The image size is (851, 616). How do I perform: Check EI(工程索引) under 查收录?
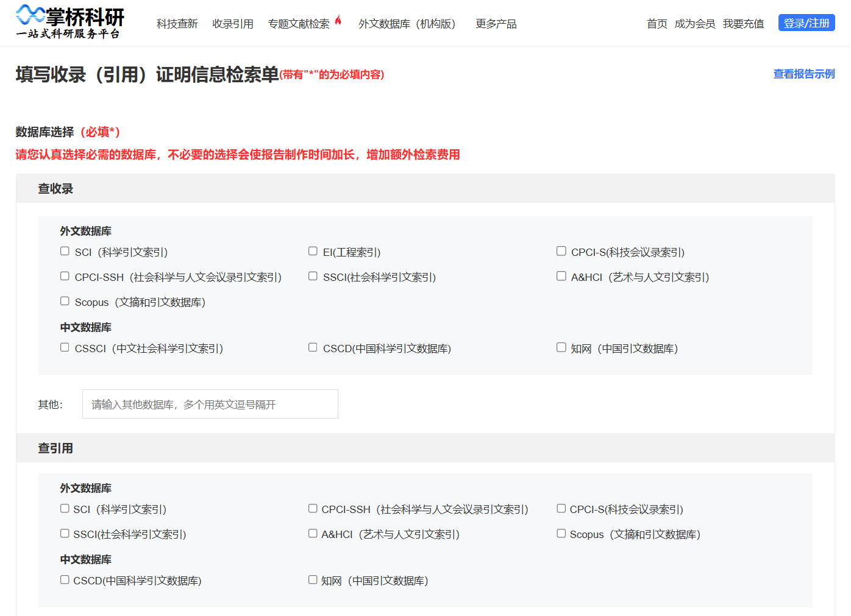(x=313, y=251)
